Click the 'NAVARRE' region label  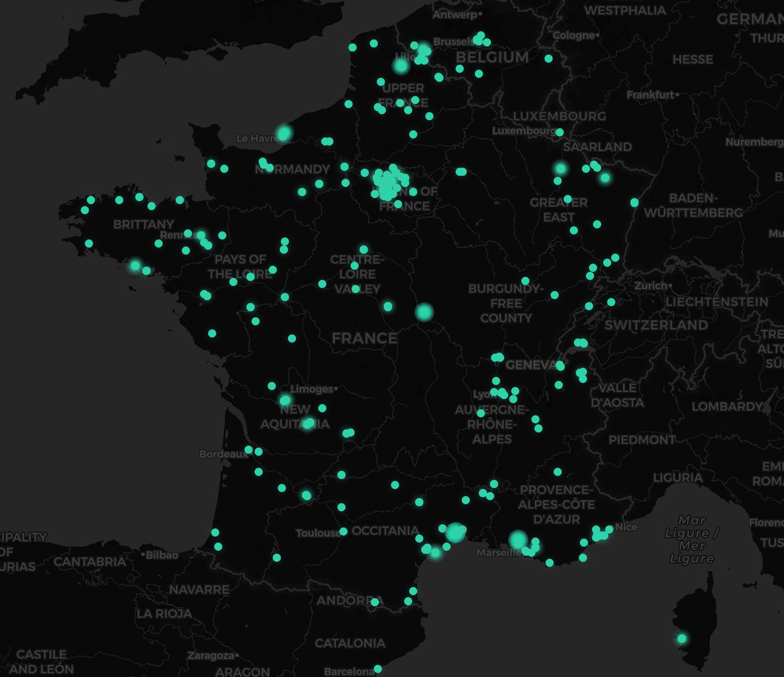(x=199, y=590)
